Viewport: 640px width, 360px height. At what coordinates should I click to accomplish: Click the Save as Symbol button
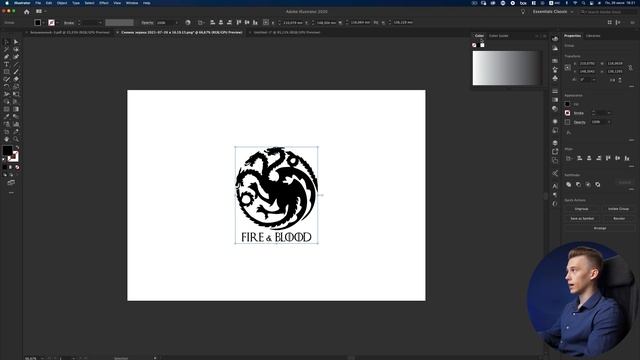[x=582, y=219]
